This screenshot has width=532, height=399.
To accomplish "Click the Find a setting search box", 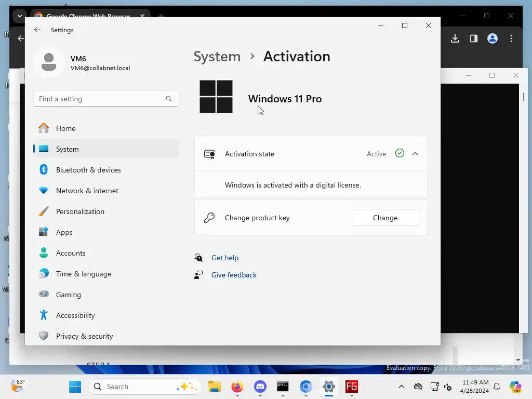I will click(106, 99).
